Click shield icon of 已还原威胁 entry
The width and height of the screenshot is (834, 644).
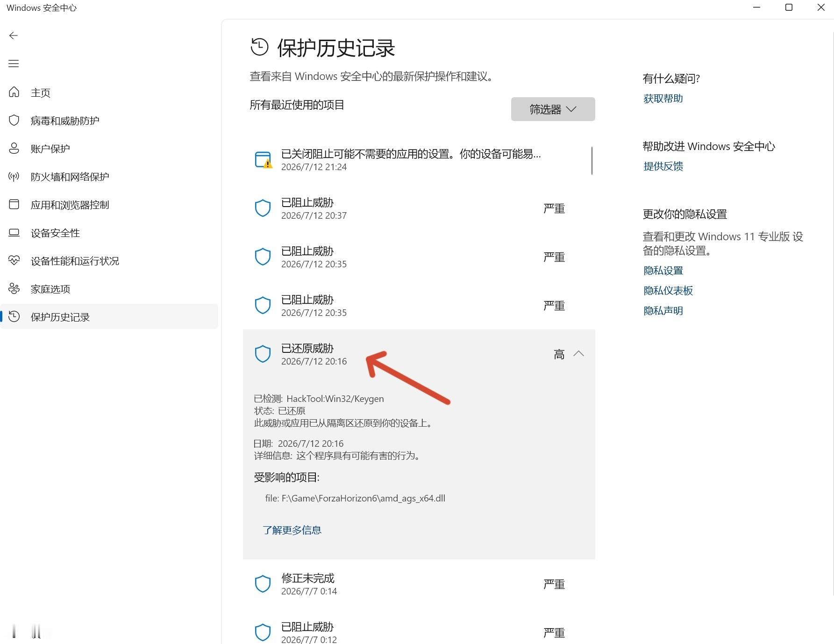pyautogui.click(x=263, y=354)
